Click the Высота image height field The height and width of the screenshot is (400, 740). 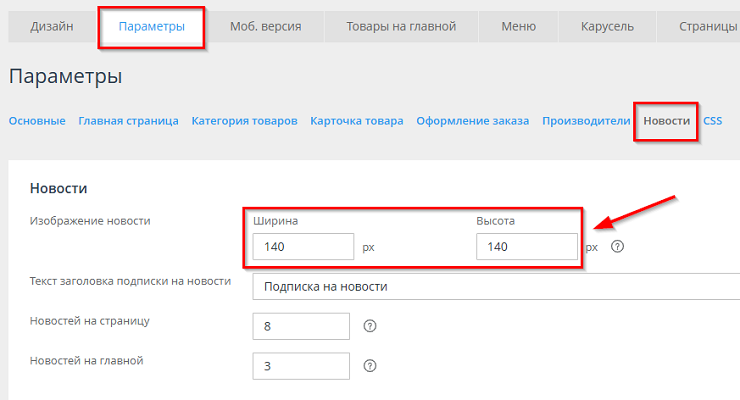click(526, 247)
